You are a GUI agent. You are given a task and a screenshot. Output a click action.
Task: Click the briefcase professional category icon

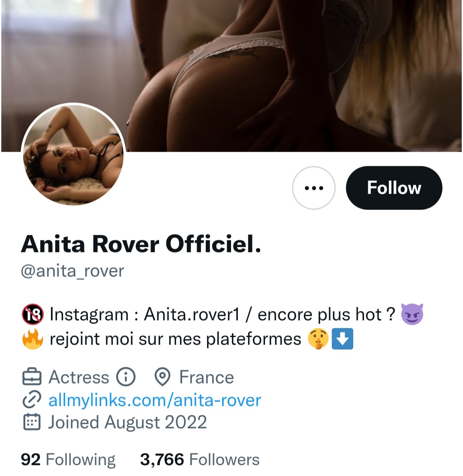(31, 377)
